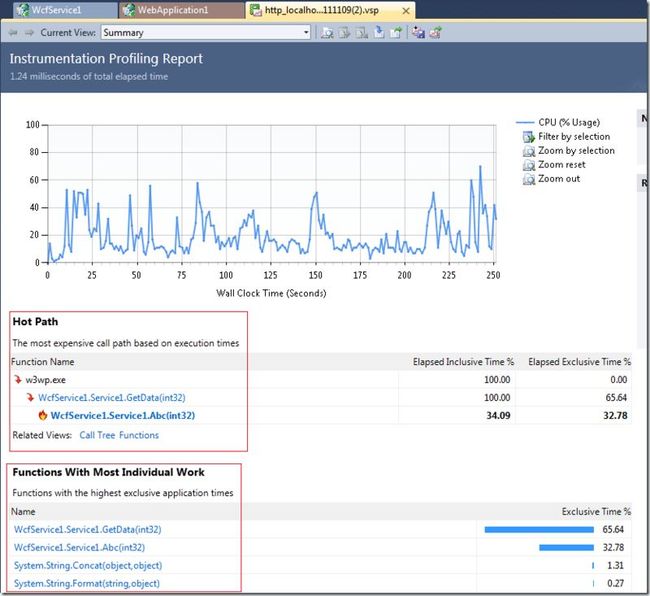The image size is (650, 596).
Task: Open WcfService1.Service1.GetData(int32) in Hot Path
Action: coord(112,397)
